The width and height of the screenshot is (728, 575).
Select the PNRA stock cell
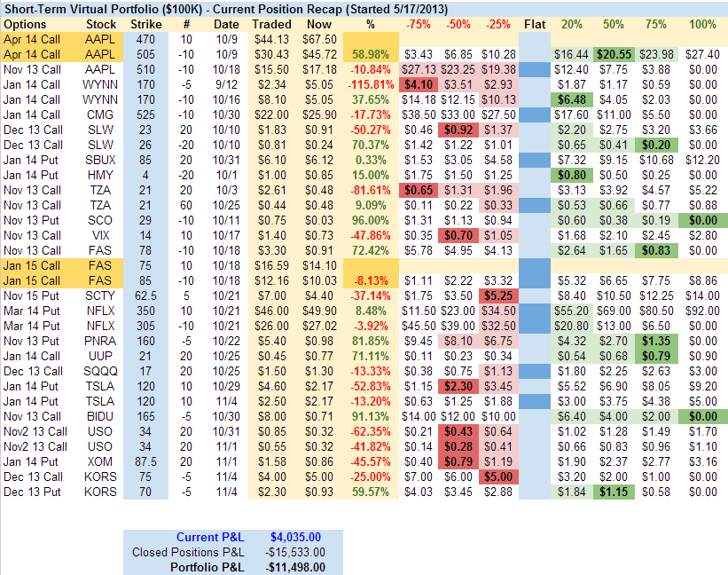pyautogui.click(x=100, y=341)
